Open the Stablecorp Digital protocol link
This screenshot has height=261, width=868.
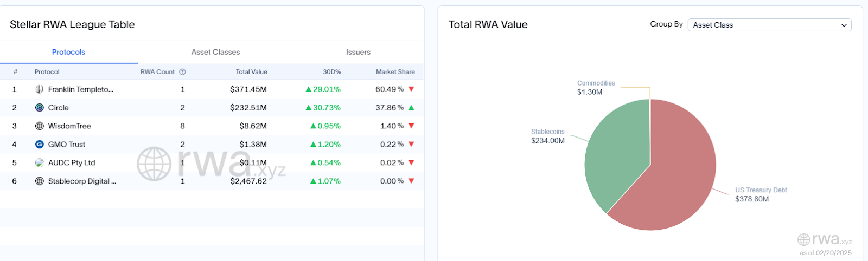click(82, 181)
